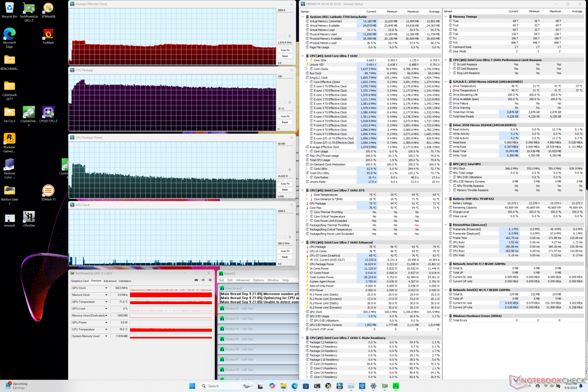Open the Window menu in Prime95
This screenshot has height=392, width=588.
point(273,280)
